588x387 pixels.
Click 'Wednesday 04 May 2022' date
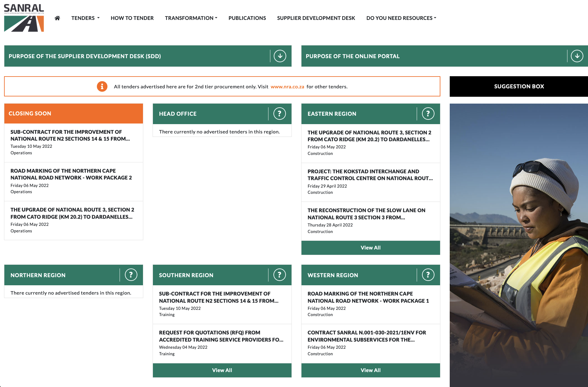(x=183, y=347)
